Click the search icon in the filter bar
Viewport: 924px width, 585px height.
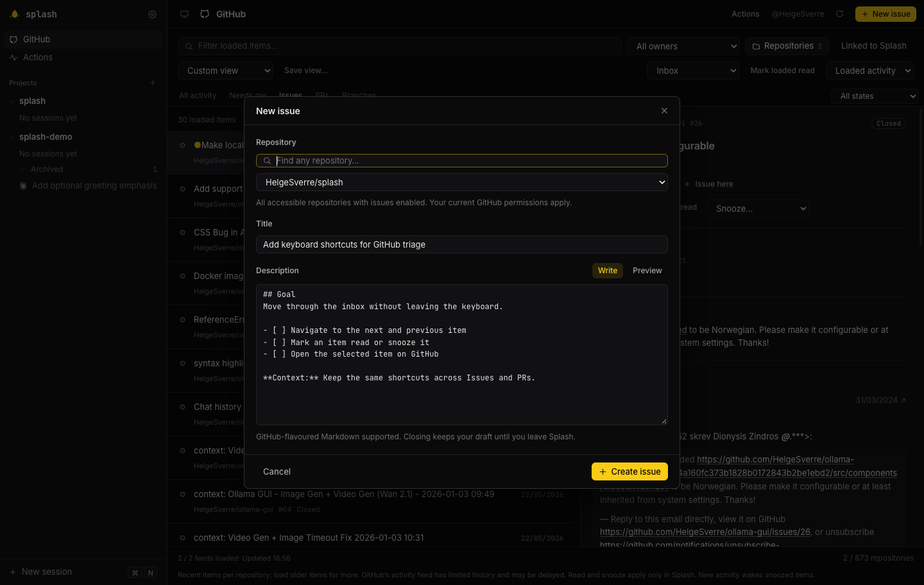[x=189, y=46]
